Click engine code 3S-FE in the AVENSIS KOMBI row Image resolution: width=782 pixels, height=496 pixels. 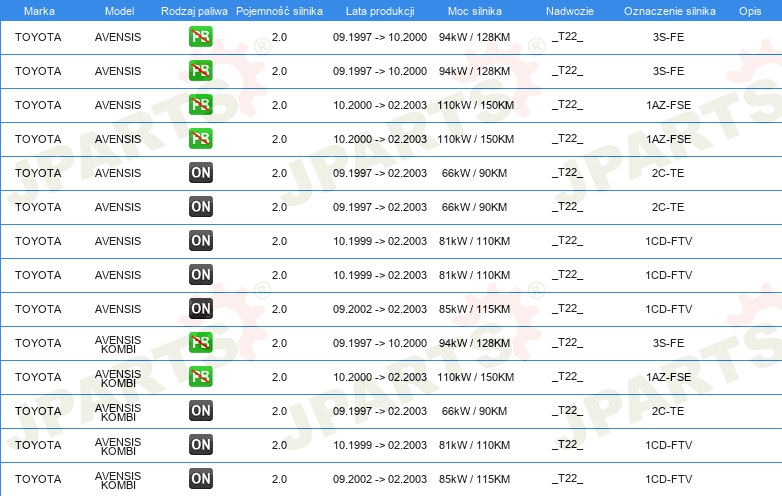[x=668, y=343]
